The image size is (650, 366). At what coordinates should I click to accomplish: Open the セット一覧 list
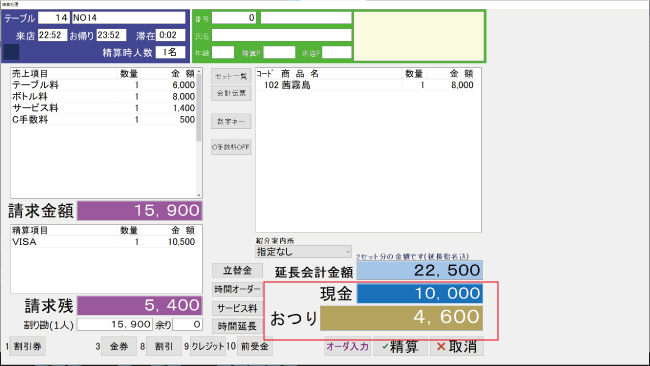point(231,76)
